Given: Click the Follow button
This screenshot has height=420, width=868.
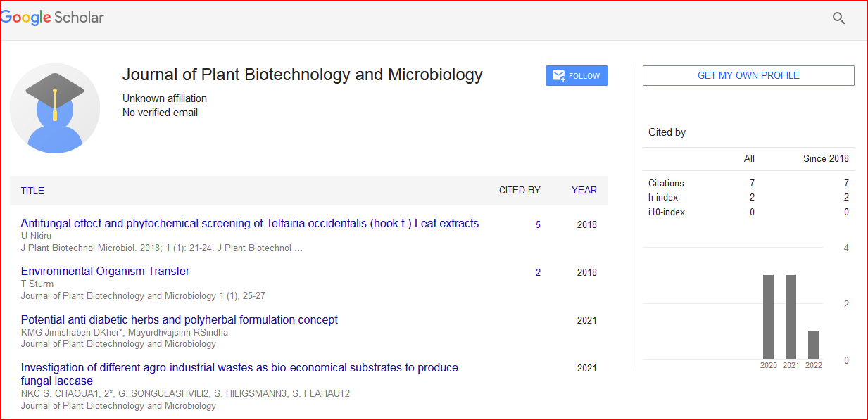Looking at the screenshot, I should [x=577, y=76].
